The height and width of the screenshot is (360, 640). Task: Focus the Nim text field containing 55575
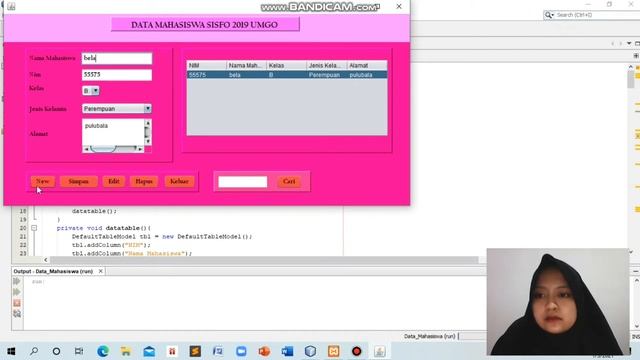tap(117, 75)
